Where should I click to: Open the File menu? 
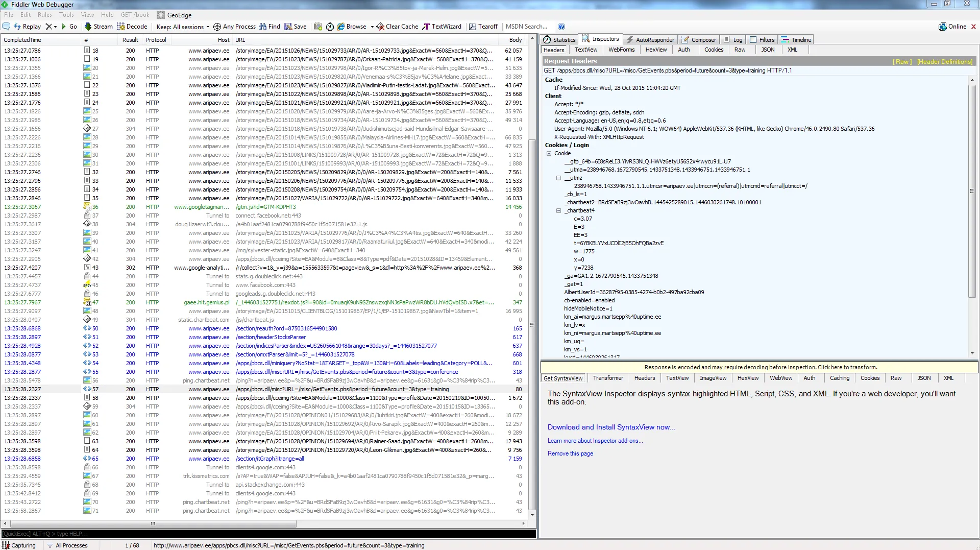tap(9, 15)
